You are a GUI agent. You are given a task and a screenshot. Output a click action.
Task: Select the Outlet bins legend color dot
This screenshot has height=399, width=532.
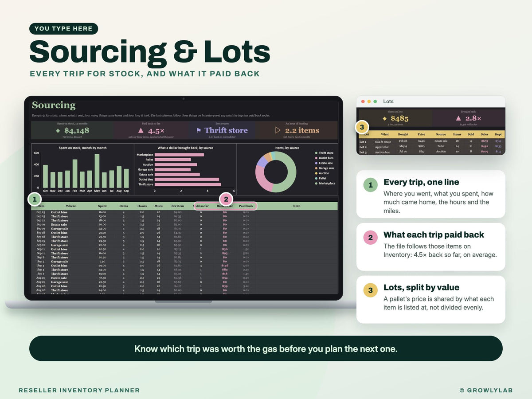315,158
